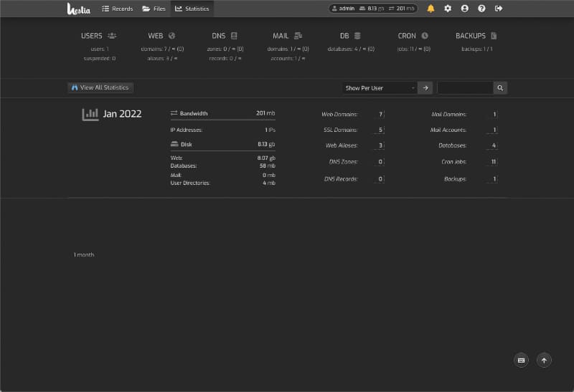The height and width of the screenshot is (392, 574).
Task: Click the Cron Jobs count 11
Action: (x=493, y=162)
